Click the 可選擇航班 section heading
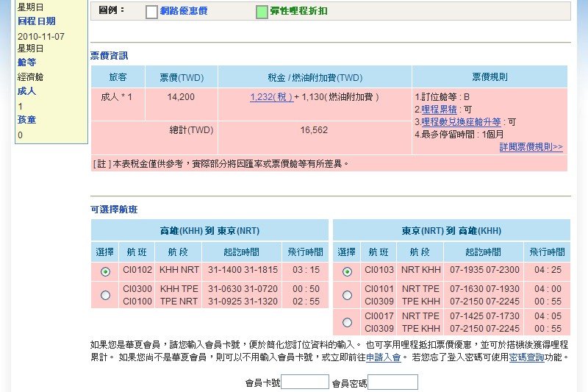Image resolution: width=588 pixels, height=392 pixels. click(x=114, y=210)
